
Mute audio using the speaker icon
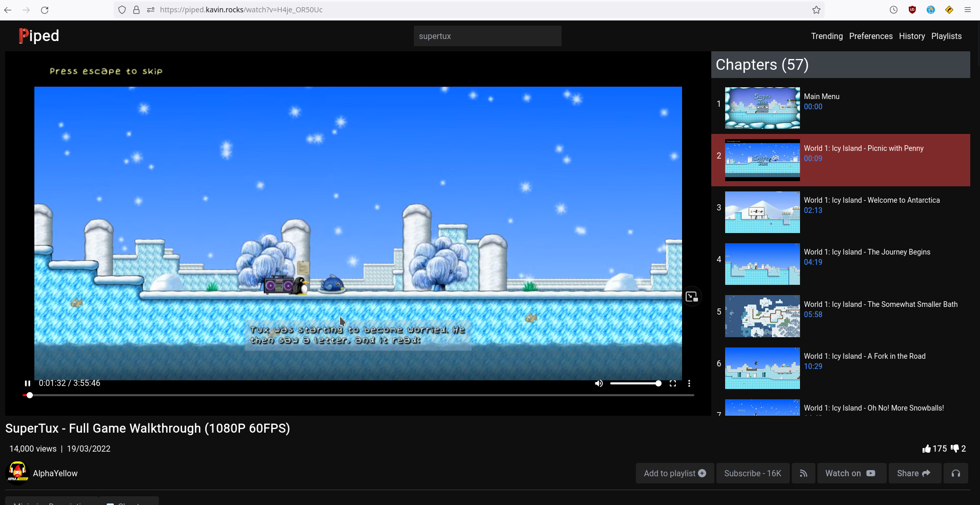tap(598, 383)
